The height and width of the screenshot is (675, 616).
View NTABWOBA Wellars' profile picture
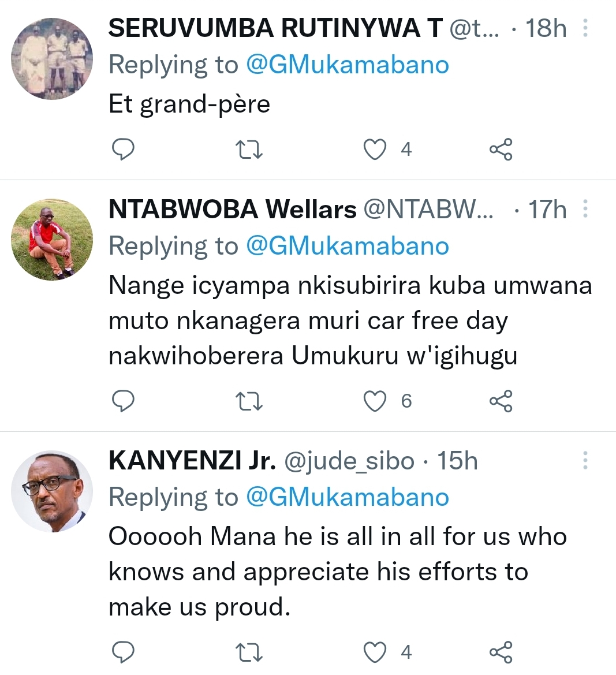(x=52, y=240)
